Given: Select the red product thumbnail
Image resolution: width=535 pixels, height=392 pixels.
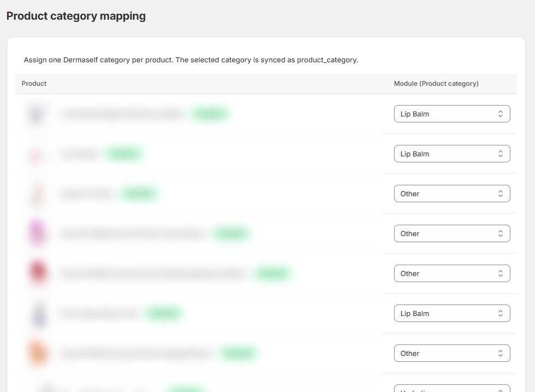Looking at the screenshot, I should (x=38, y=272).
